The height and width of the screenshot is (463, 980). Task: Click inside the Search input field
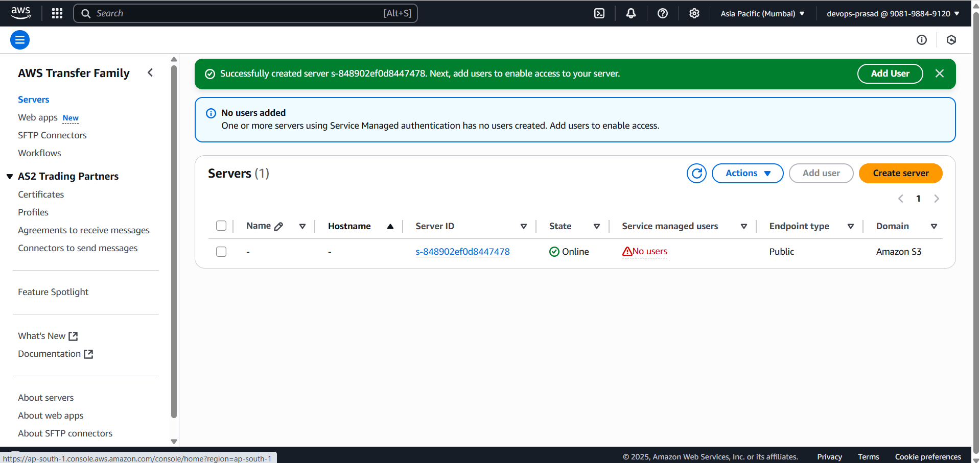pyautogui.click(x=245, y=13)
